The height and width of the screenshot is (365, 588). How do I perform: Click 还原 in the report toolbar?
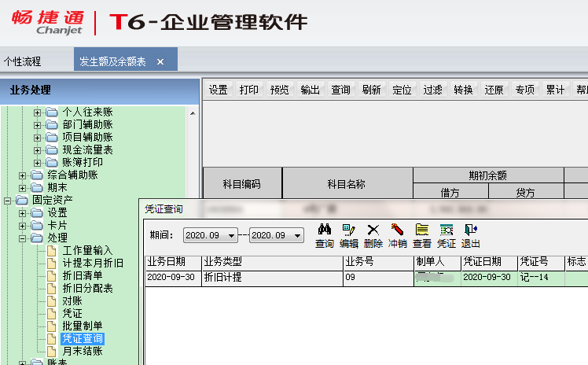coord(494,90)
